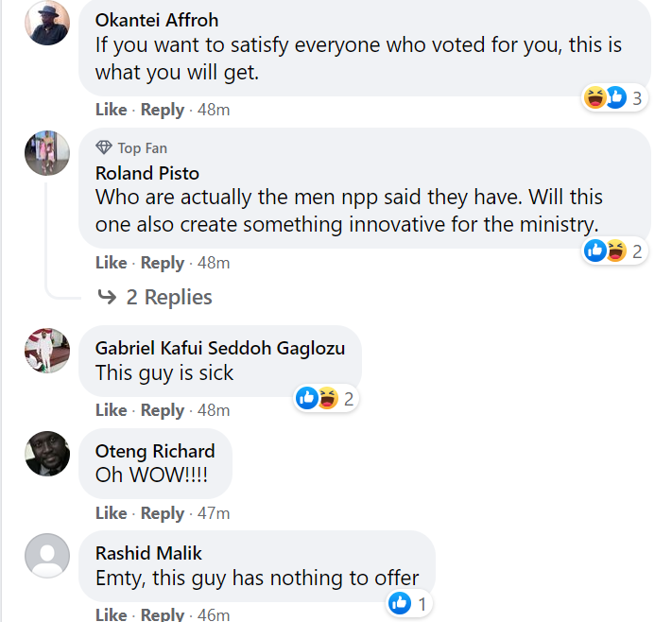The image size is (672, 622).
Task: Click the Top Fan diamond badge
Action: [104, 148]
